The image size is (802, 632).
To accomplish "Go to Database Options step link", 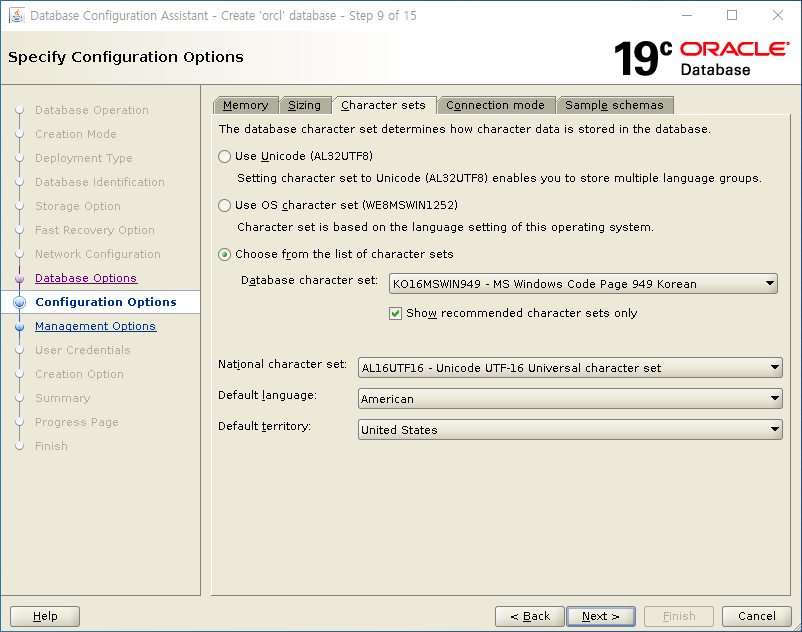I will point(86,278).
